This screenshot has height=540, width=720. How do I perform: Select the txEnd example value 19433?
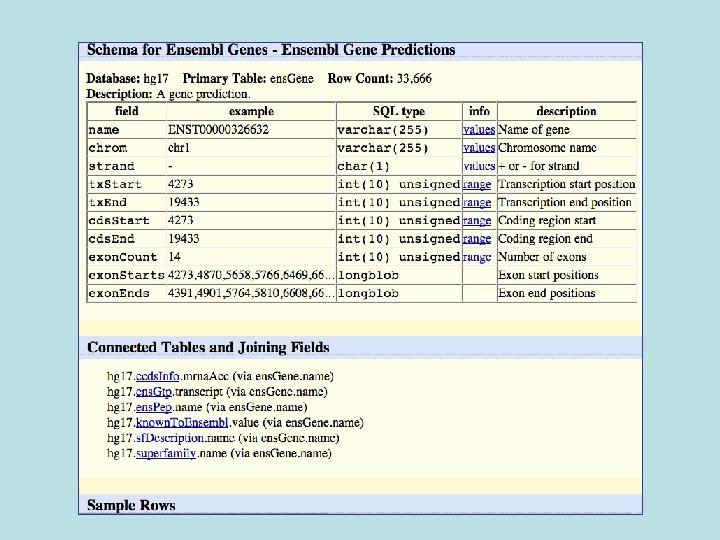pyautogui.click(x=184, y=202)
